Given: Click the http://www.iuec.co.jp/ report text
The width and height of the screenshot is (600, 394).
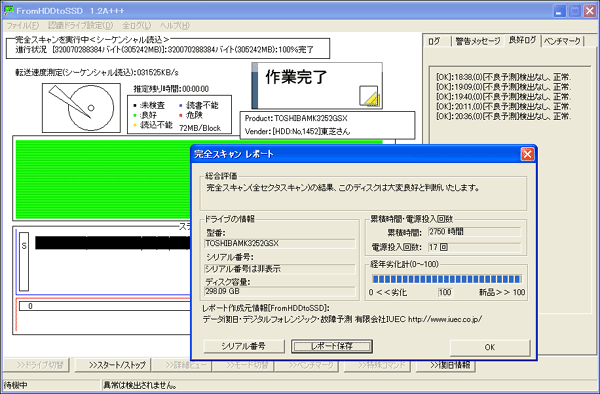Looking at the screenshot, I should pyautogui.click(x=445, y=319).
